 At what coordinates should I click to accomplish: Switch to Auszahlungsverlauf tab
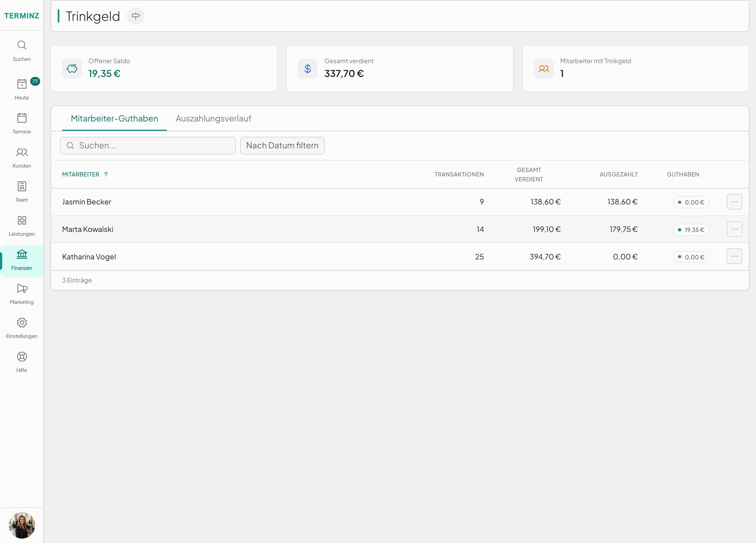pyautogui.click(x=213, y=118)
